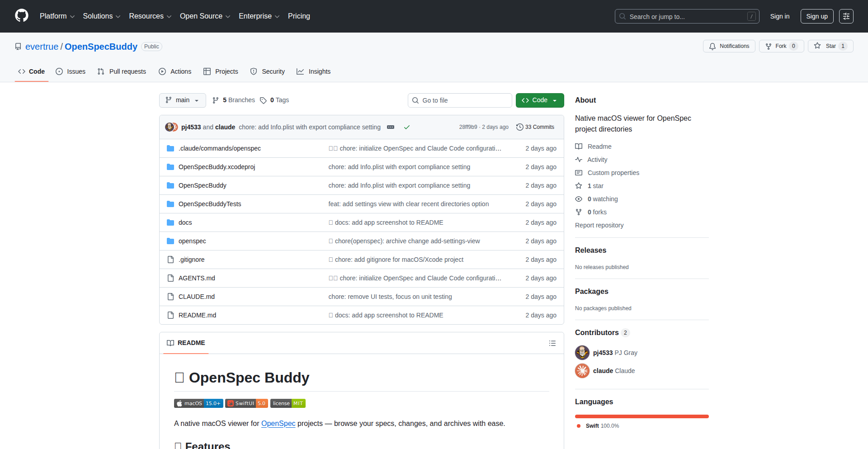Open the README.md file
868x449 pixels.
[x=197, y=315]
